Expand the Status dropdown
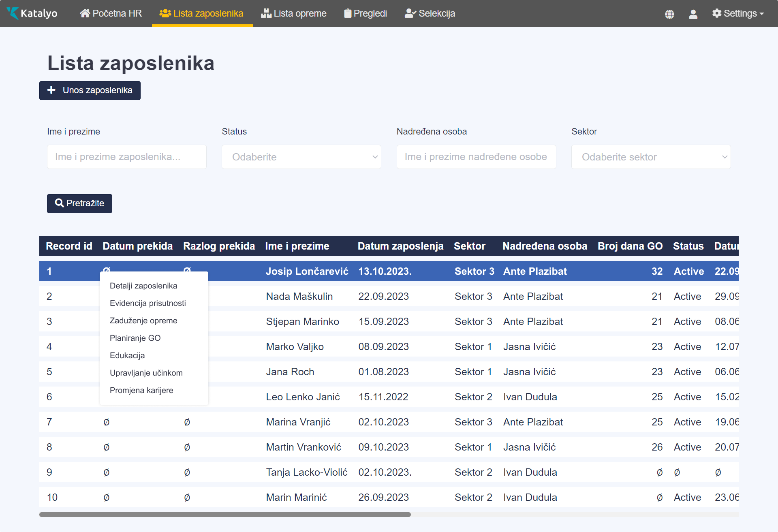778x532 pixels. click(x=301, y=157)
